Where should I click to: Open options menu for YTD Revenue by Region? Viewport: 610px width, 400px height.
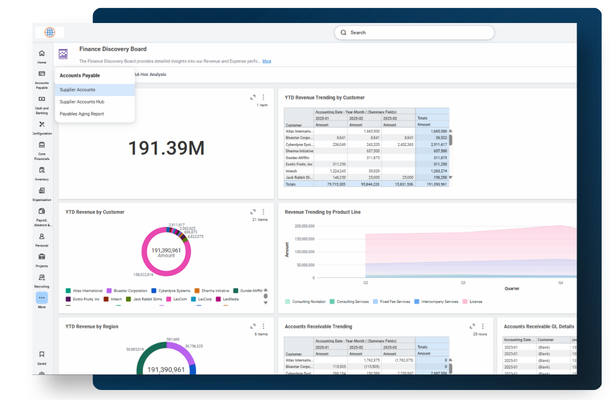click(x=263, y=326)
